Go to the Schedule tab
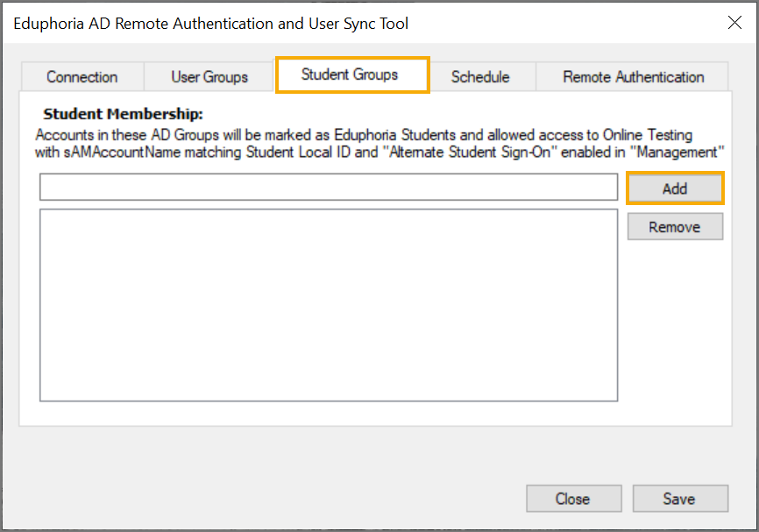This screenshot has height=532, width=759. click(x=480, y=77)
